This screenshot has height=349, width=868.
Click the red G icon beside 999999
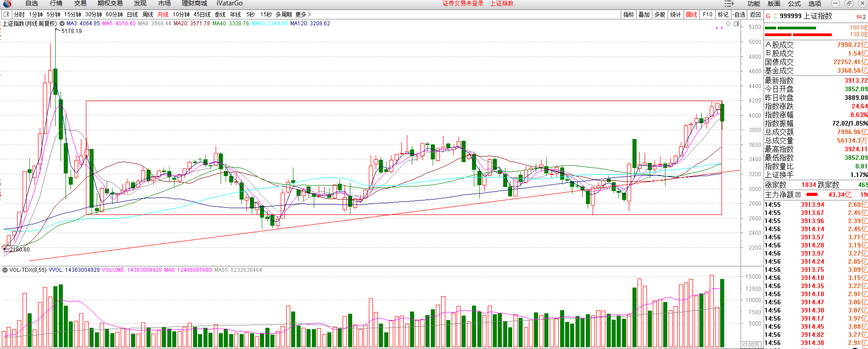click(x=768, y=16)
